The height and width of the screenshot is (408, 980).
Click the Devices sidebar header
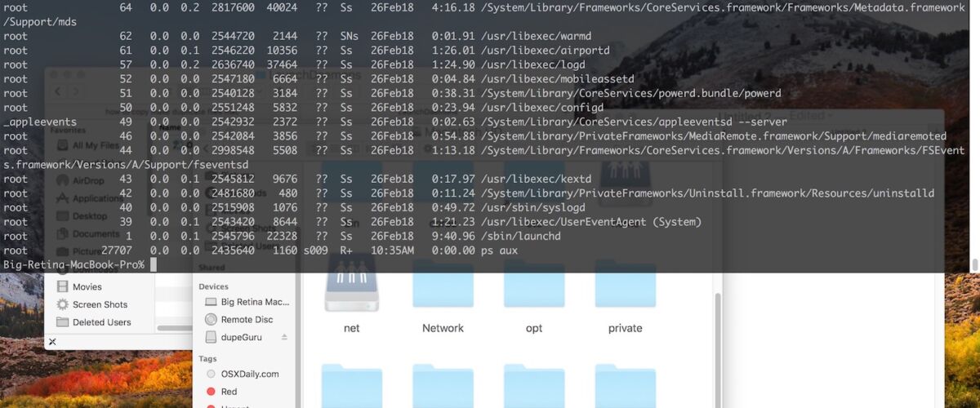coord(214,286)
